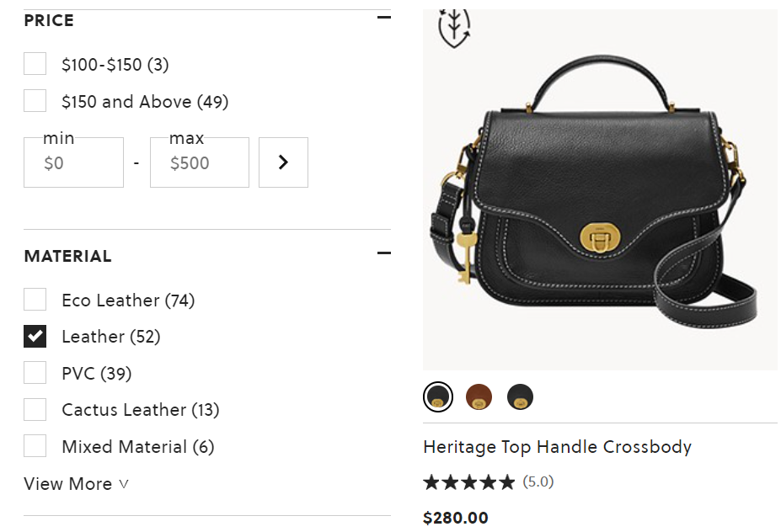Collapse the Material filter section

[384, 253]
